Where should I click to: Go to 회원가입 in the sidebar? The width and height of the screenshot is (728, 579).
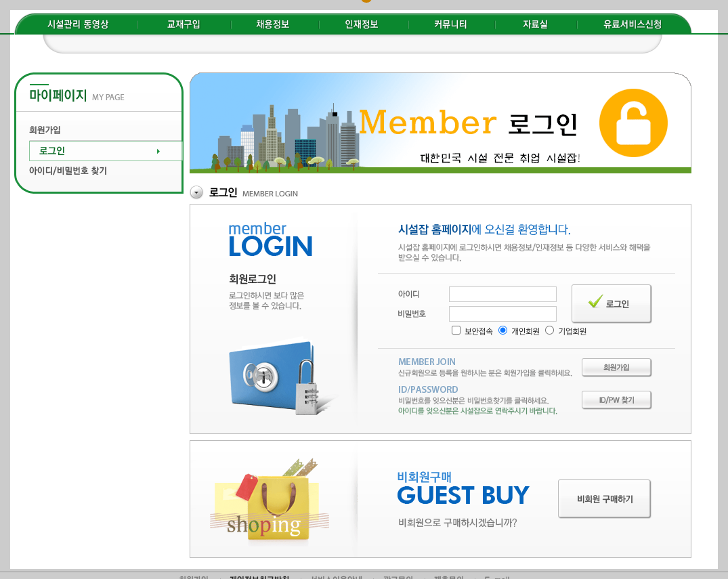point(45,130)
